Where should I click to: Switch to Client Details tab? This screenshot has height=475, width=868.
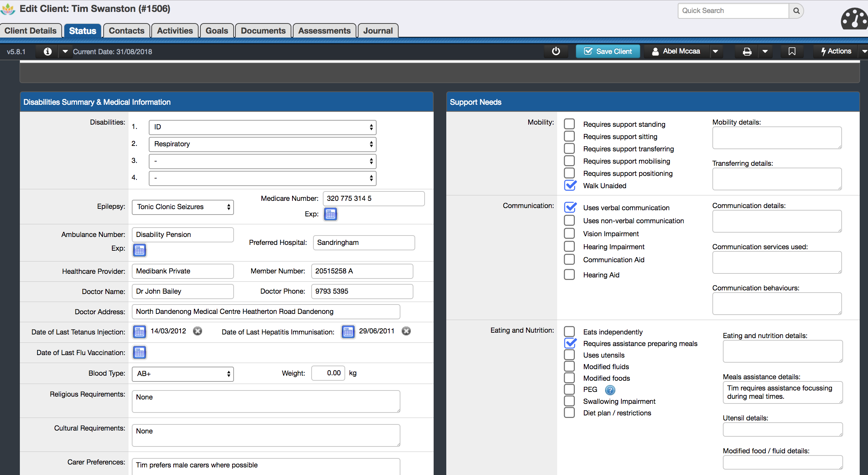tap(31, 31)
